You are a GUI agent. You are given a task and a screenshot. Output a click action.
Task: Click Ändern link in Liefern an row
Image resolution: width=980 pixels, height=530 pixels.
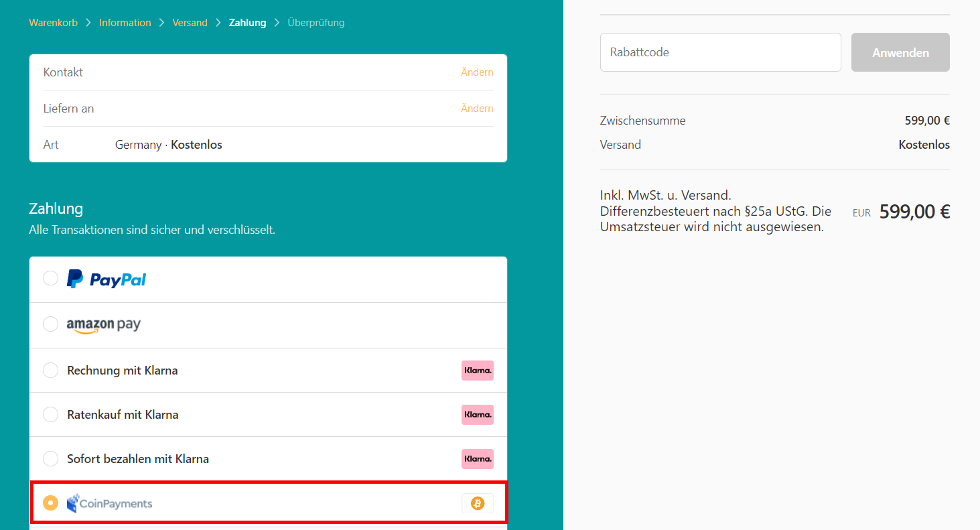477,109
